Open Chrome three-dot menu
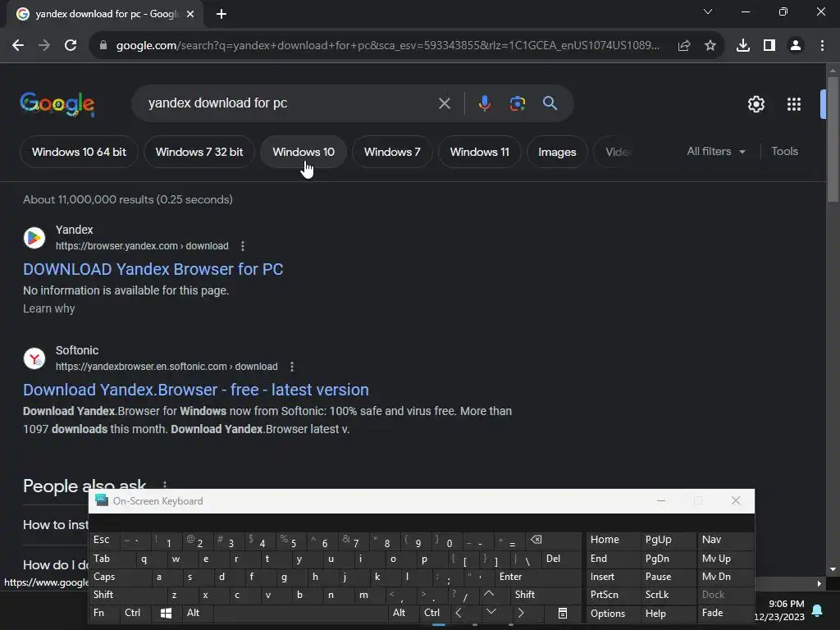 click(822, 46)
